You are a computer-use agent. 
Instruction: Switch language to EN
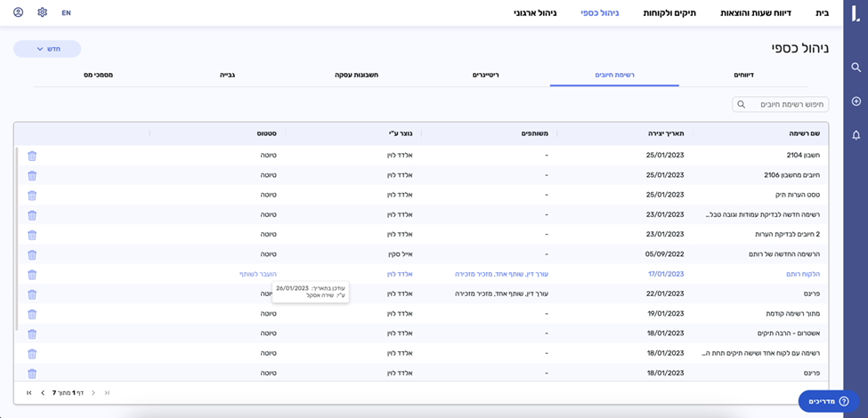tap(66, 13)
